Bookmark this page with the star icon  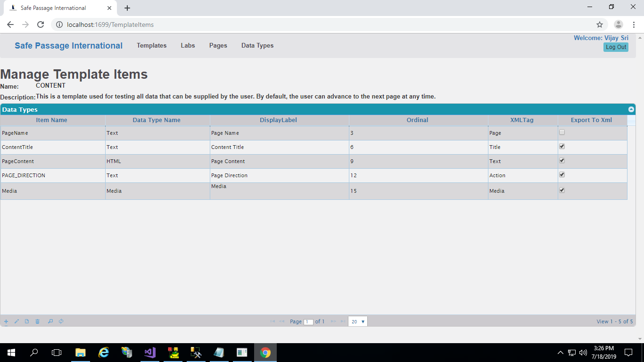[x=600, y=25]
